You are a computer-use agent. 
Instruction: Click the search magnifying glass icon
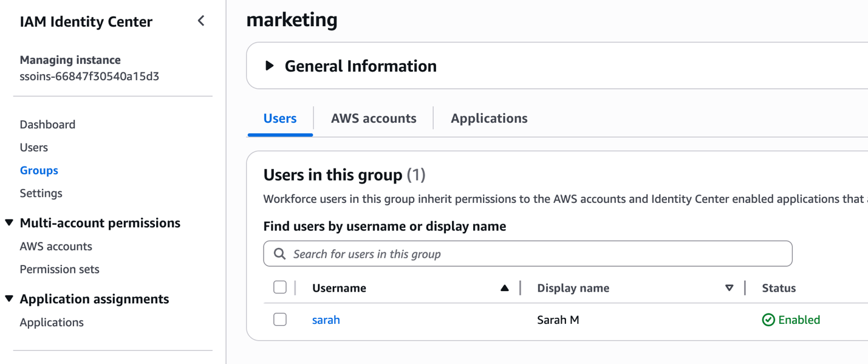tap(279, 253)
